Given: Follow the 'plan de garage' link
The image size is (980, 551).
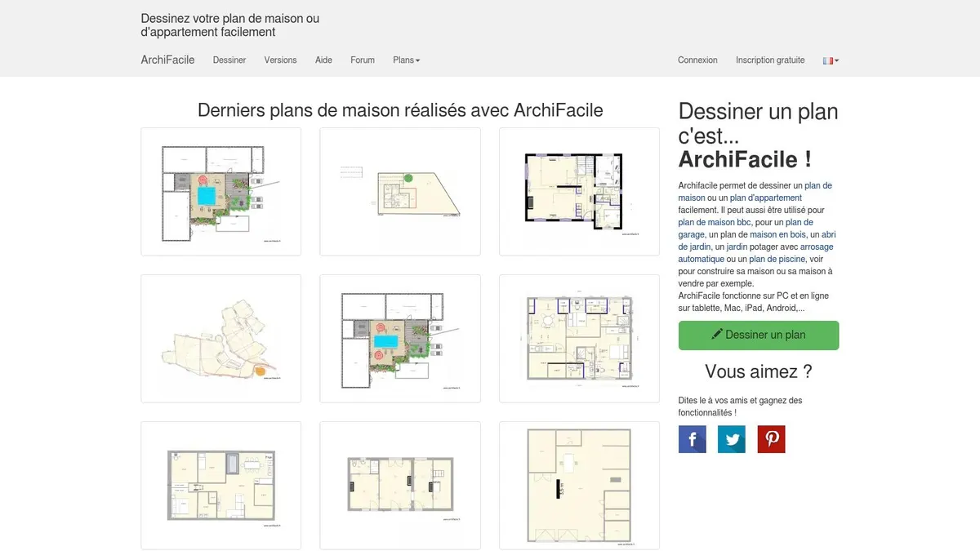Looking at the screenshot, I should click(x=746, y=228).
